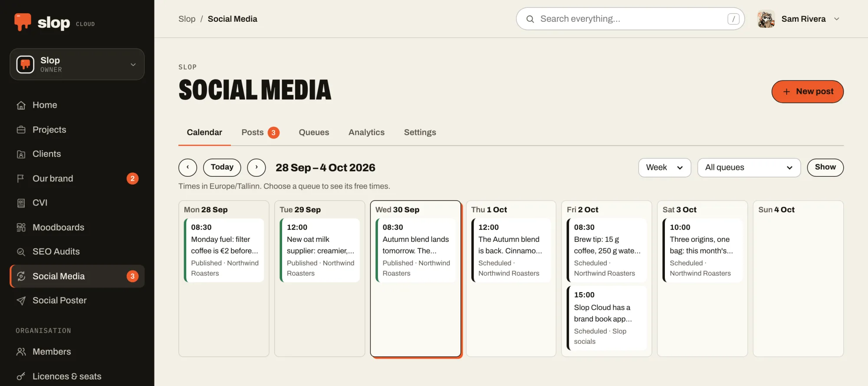Open Social Poster in the sidebar

point(77,300)
